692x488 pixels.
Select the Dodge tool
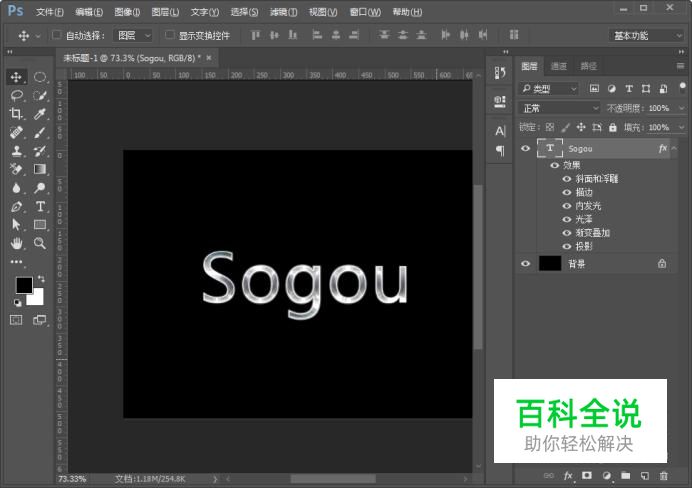coord(40,188)
